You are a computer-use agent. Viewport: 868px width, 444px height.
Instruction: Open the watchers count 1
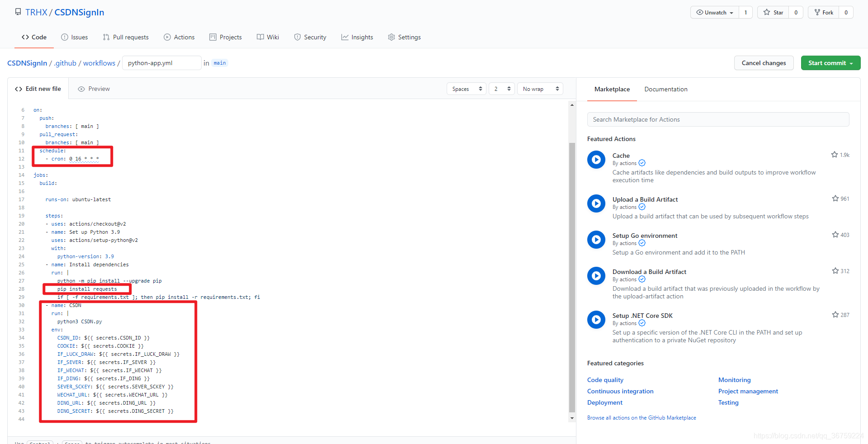(745, 12)
